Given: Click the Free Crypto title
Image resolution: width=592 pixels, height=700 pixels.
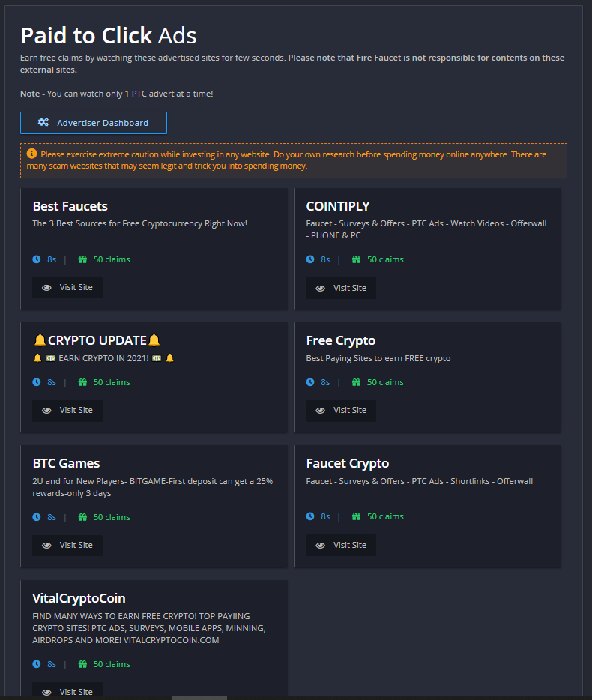Looking at the screenshot, I should 341,340.
